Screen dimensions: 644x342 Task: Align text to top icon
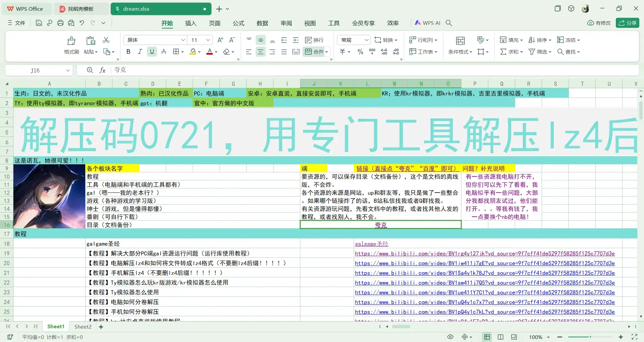click(249, 40)
